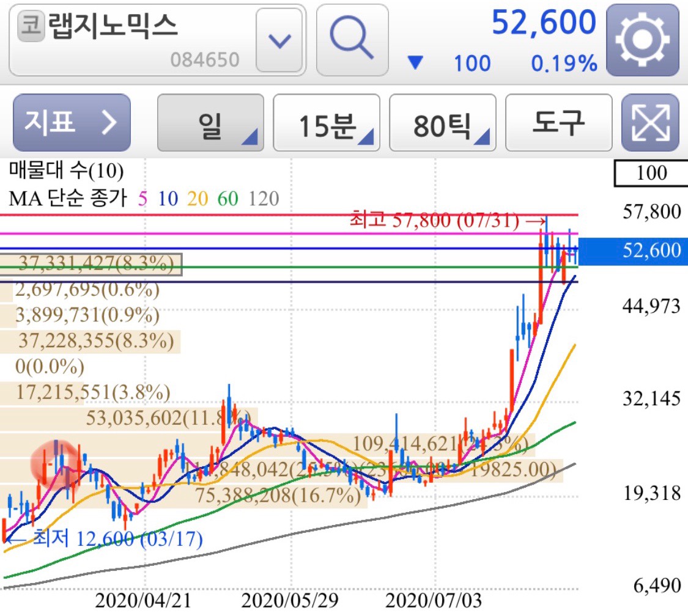Select the MA 120 legend number
Viewport: 688px width, 616px height.
[264, 199]
